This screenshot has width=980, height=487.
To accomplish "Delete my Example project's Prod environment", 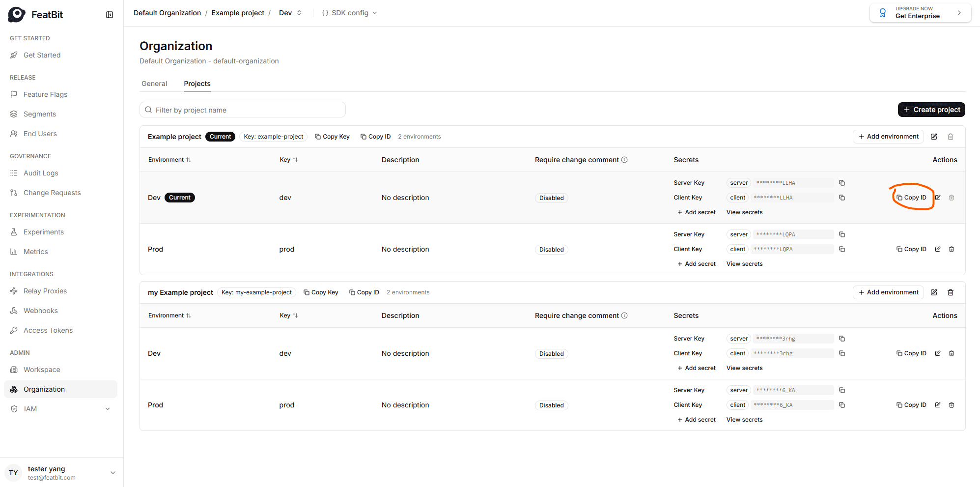I will 952,405.
